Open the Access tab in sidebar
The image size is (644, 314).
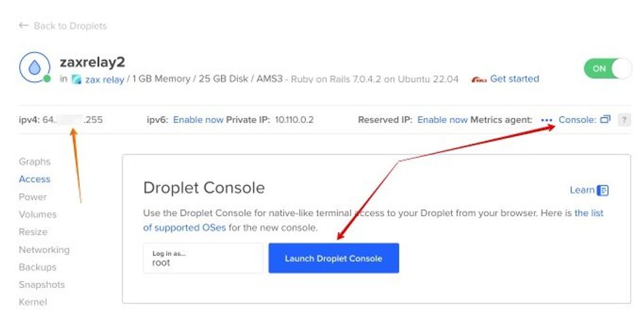click(x=34, y=179)
